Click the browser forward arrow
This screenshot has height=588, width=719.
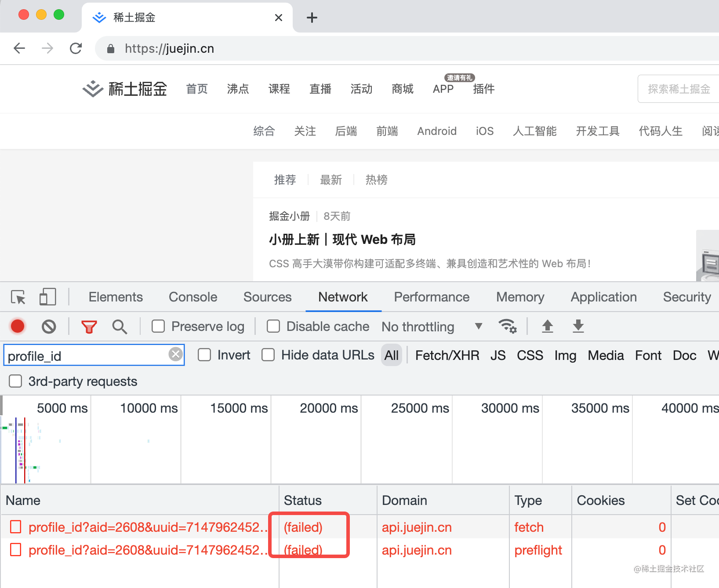47,48
